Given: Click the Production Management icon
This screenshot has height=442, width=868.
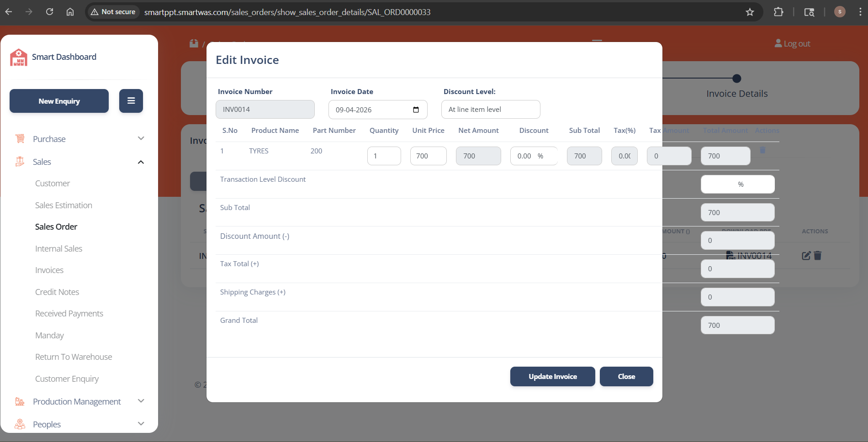Looking at the screenshot, I should coord(20,401).
